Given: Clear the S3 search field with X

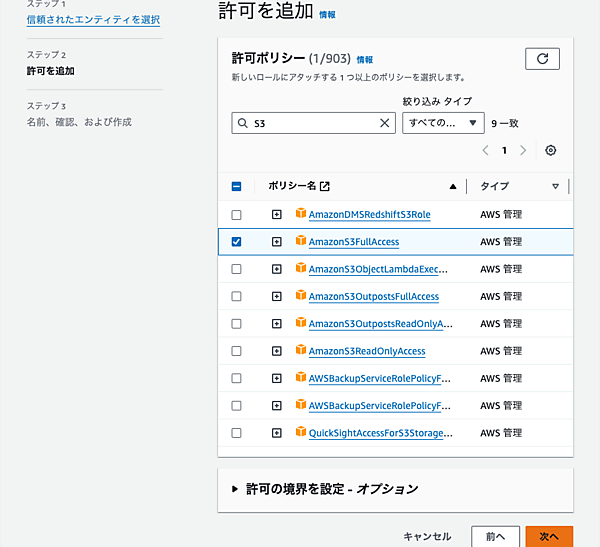Looking at the screenshot, I should 386,123.
